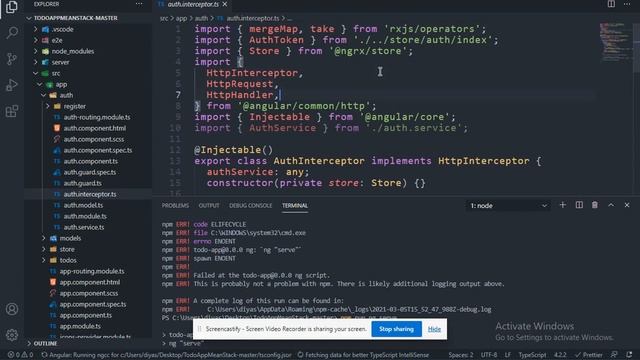Click the errors and warnings status indicator
Image resolution: width=640 pixels, height=360 pixels.
pos(20,355)
